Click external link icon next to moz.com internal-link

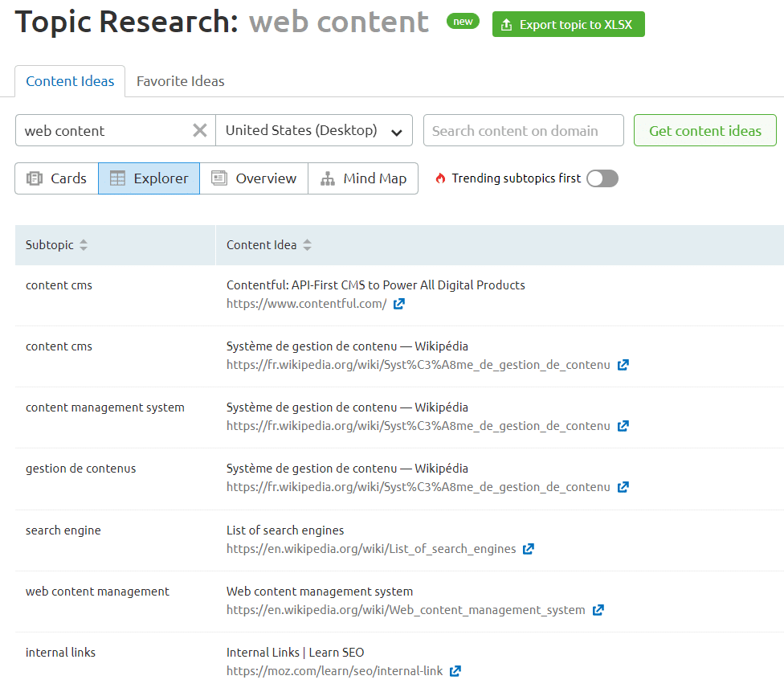pyautogui.click(x=455, y=671)
